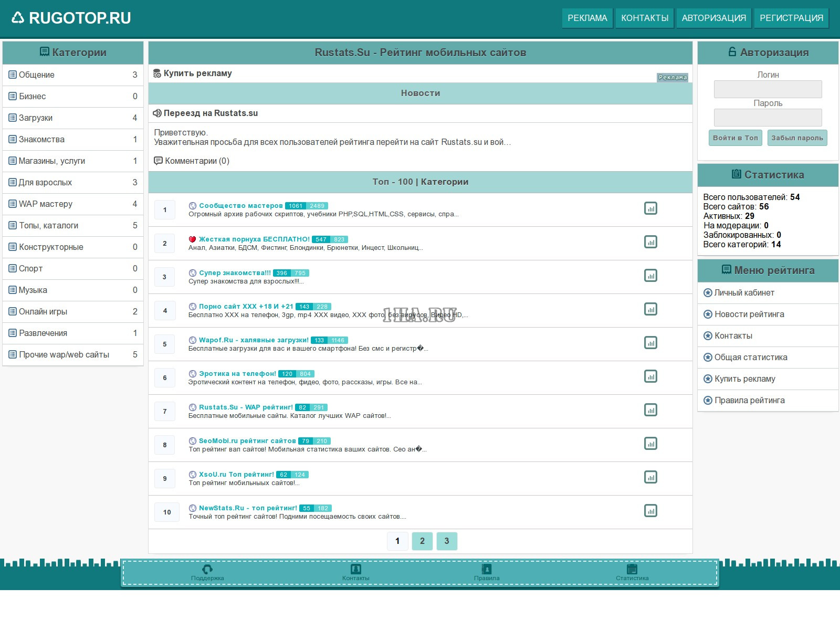
Task: Open statistics icon for Wapof.Ru row
Action: pyautogui.click(x=650, y=343)
